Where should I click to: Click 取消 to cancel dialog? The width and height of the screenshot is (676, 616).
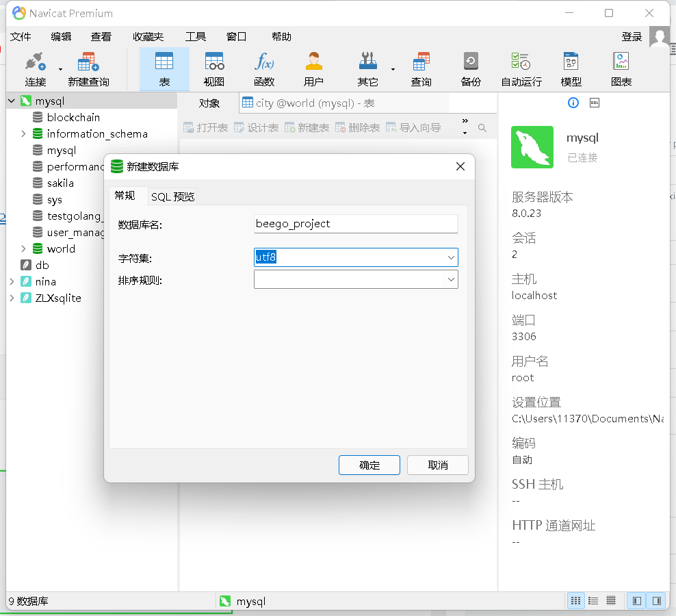point(438,465)
